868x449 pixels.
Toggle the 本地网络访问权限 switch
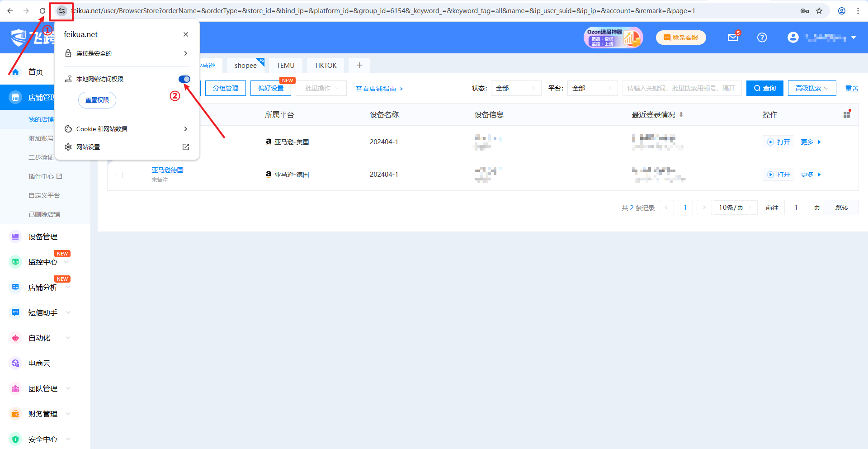pyautogui.click(x=184, y=79)
